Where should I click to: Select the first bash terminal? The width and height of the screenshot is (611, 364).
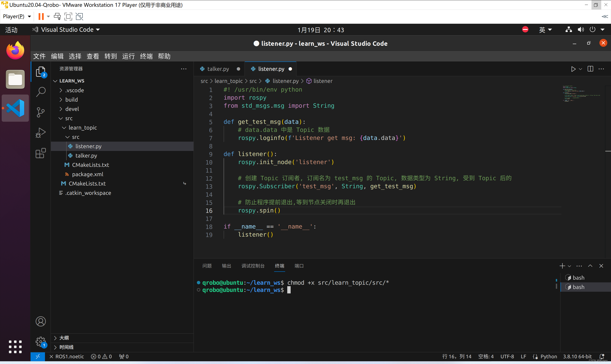coord(586,278)
